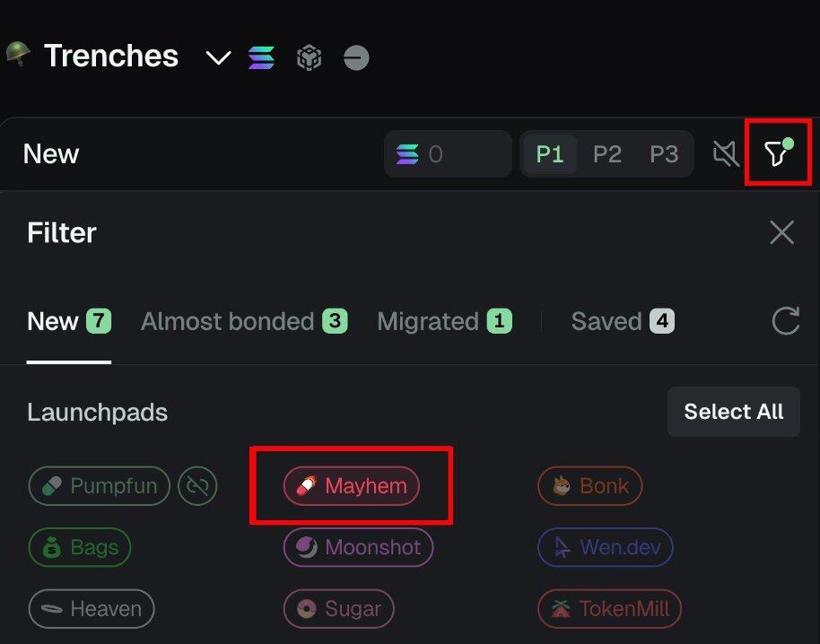Switch to preset P3
The width and height of the screenshot is (820, 644).
coord(664,154)
